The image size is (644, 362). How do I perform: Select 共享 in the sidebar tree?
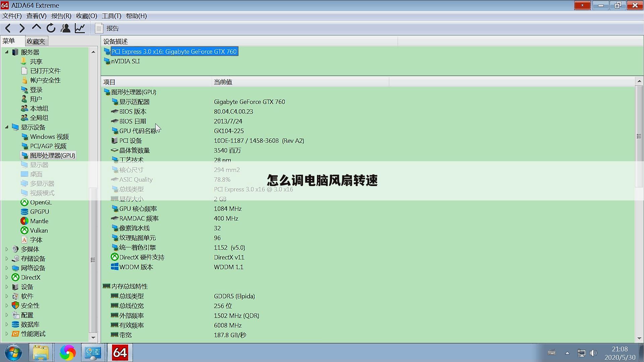pos(36,61)
